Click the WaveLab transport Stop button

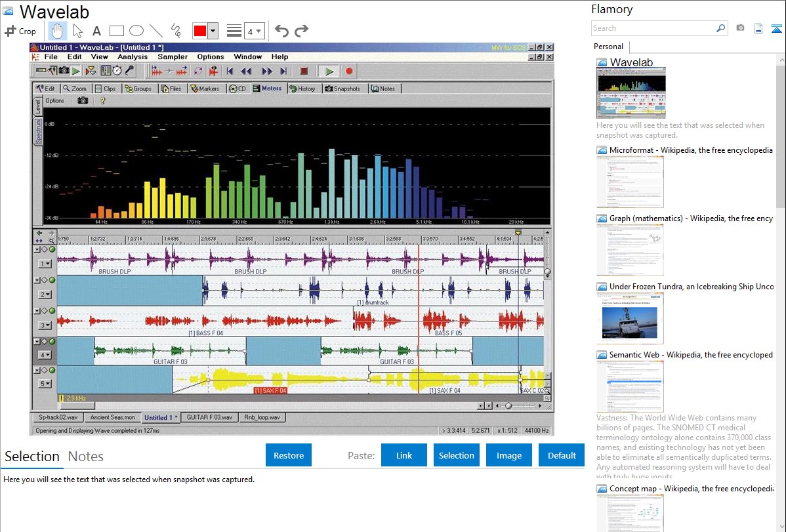[304, 72]
